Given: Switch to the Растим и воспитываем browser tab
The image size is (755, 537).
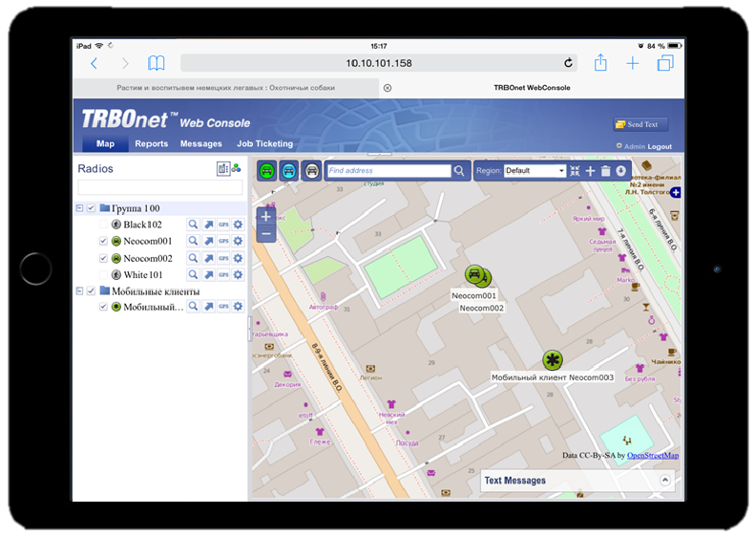Looking at the screenshot, I should 225,88.
